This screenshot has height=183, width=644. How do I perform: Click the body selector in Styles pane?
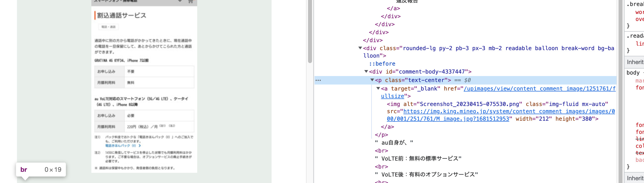tap(633, 73)
